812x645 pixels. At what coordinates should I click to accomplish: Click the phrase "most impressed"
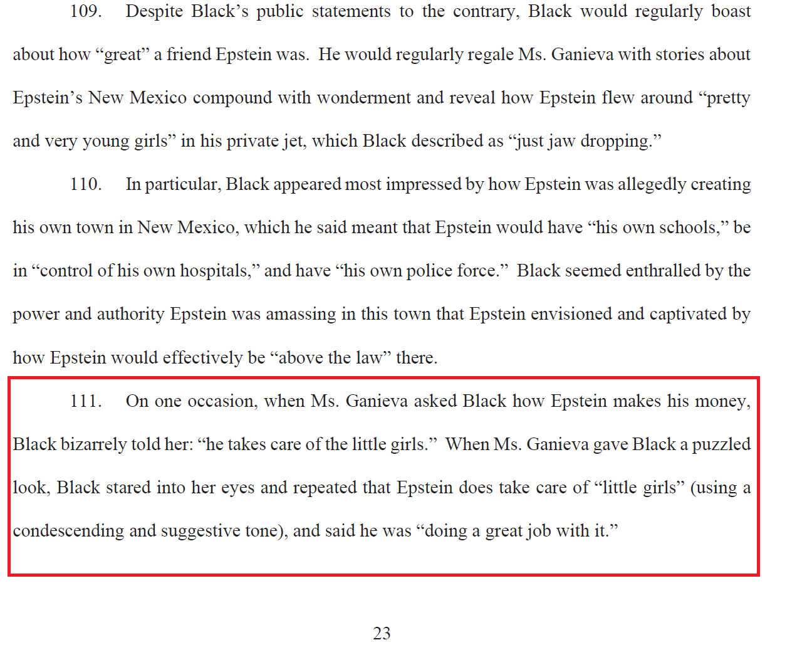[x=403, y=184]
